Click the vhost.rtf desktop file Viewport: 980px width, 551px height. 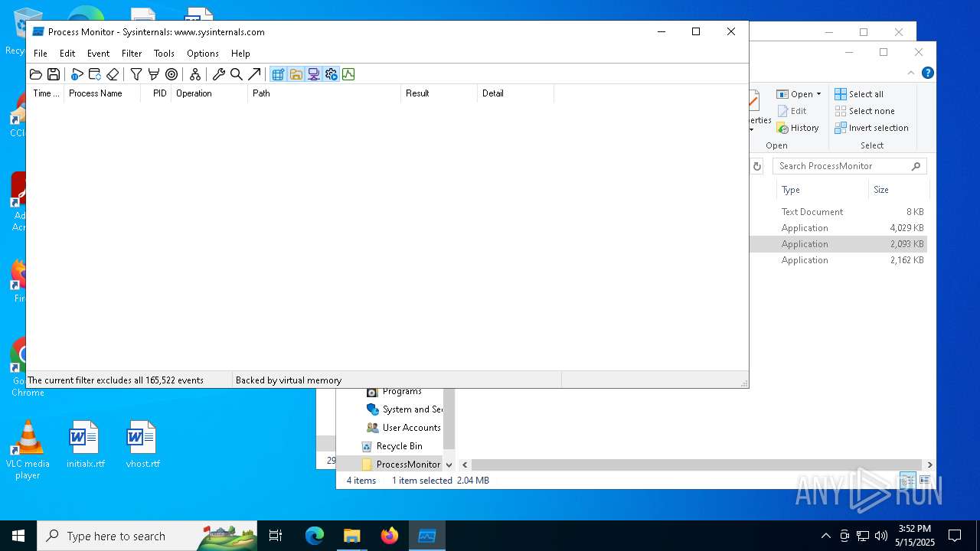click(142, 445)
